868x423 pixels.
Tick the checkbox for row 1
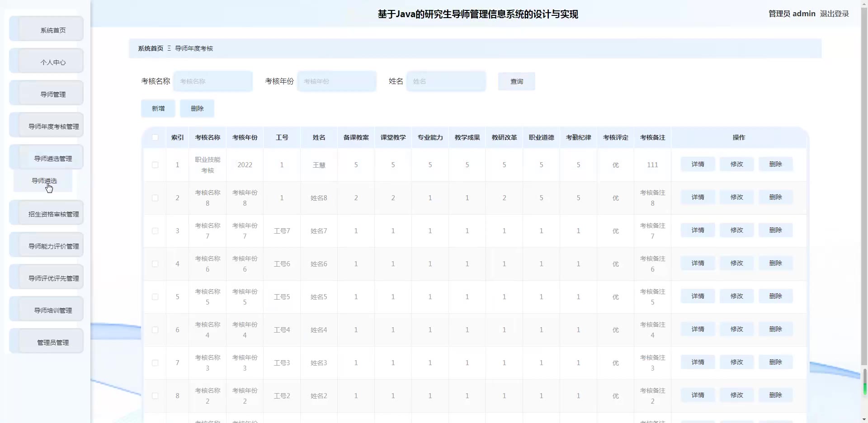click(x=155, y=165)
